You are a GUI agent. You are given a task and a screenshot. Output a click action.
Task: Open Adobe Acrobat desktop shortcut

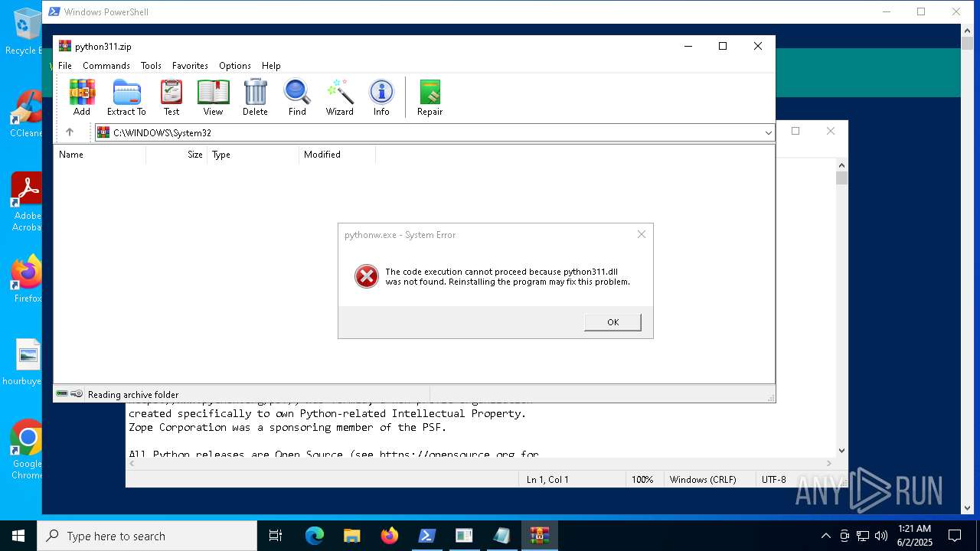[x=27, y=201]
